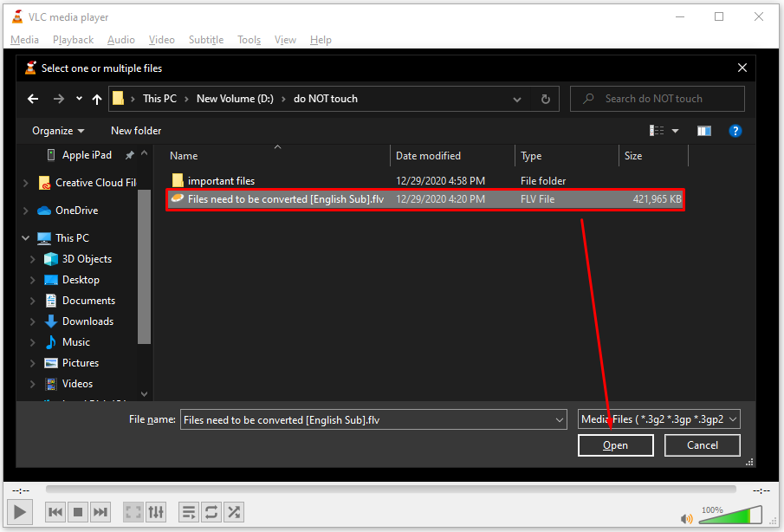This screenshot has width=784, height=532.
Task: Toggle random shuffle playback
Action: [234, 512]
